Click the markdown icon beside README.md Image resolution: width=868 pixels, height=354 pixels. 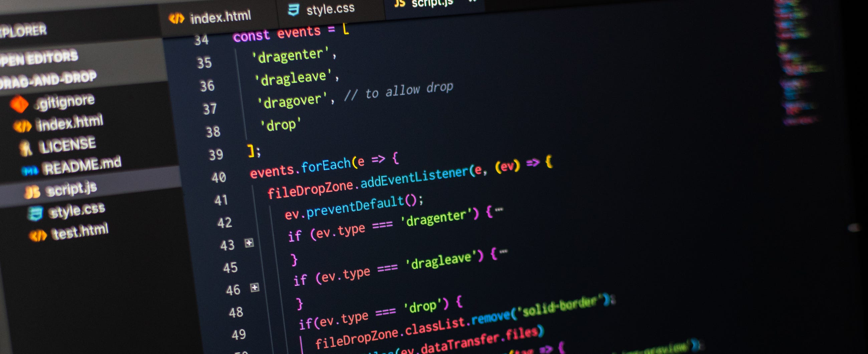click(x=30, y=171)
